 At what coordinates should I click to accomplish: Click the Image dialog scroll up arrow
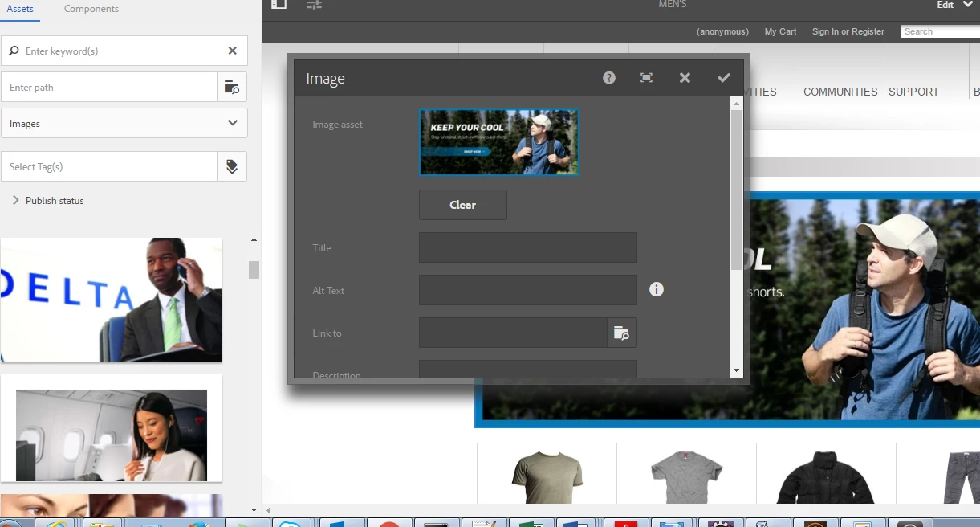(x=736, y=103)
